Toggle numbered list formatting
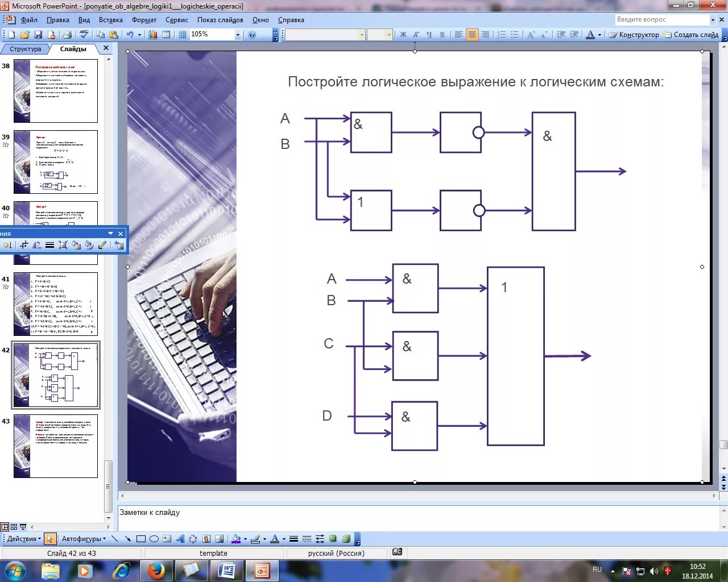 click(502, 35)
